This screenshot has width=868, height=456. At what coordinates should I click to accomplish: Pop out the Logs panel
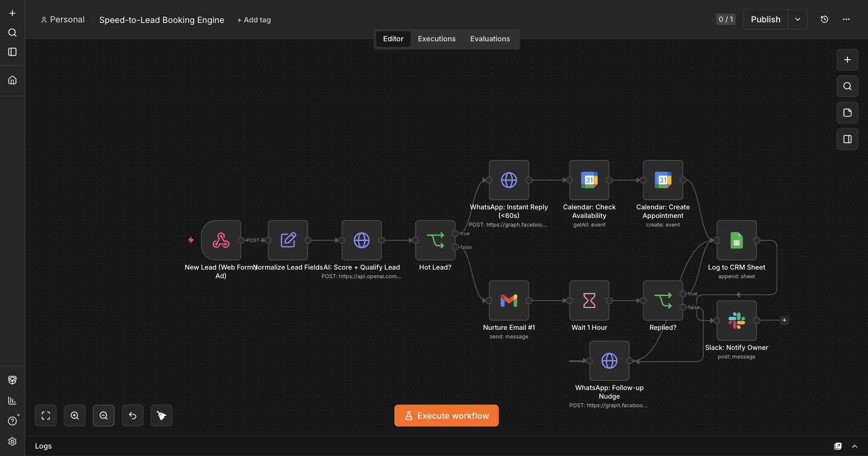coord(838,446)
